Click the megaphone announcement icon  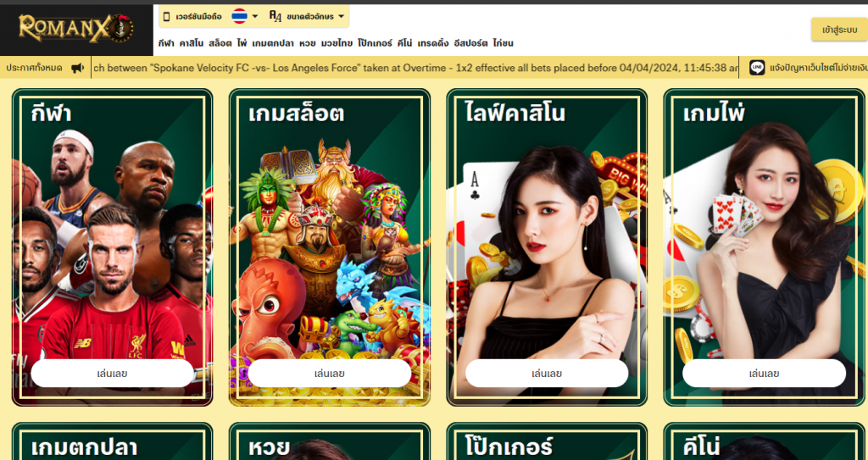point(77,68)
